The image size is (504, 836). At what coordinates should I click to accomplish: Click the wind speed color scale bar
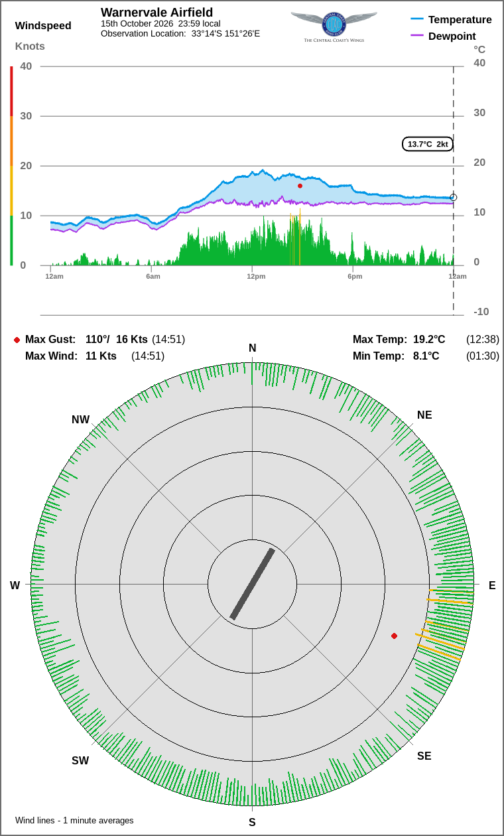pos(11,166)
